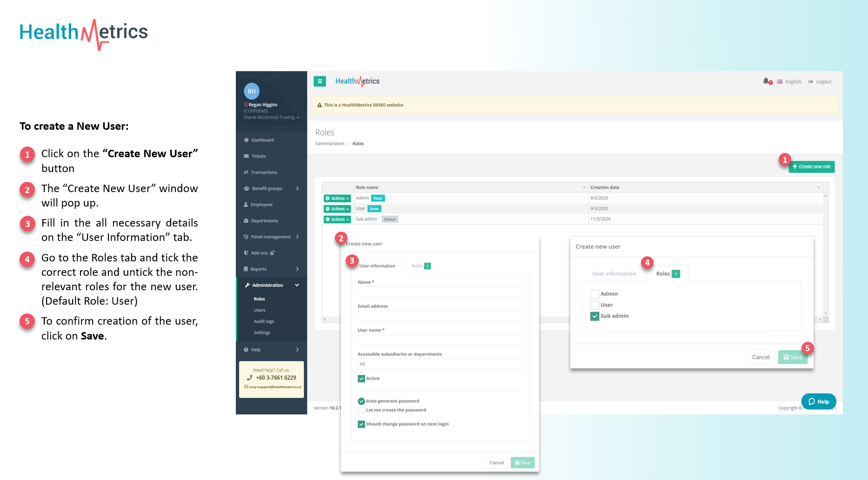
Task: Click Logout in the top bar
Action: [x=820, y=82]
